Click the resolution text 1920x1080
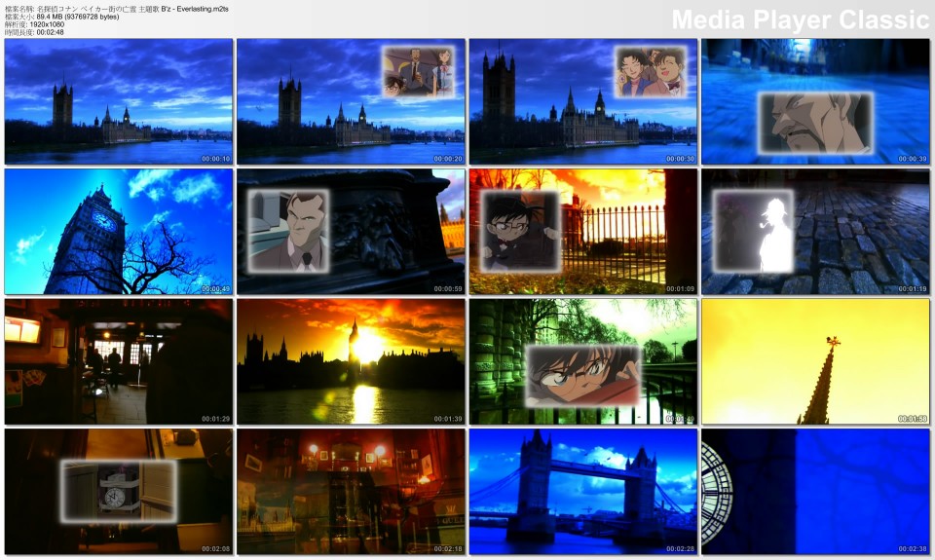Screen dimensions: 935x560 (47, 24)
